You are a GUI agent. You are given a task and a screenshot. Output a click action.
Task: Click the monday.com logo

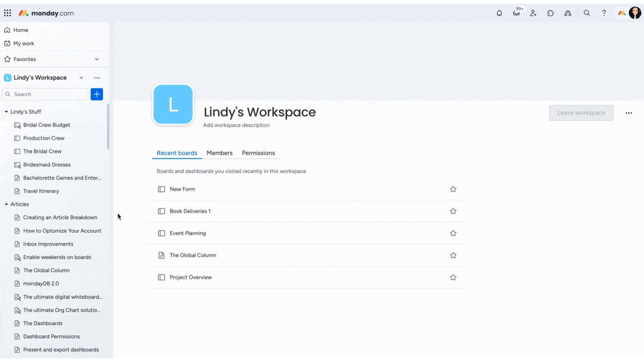point(46,13)
